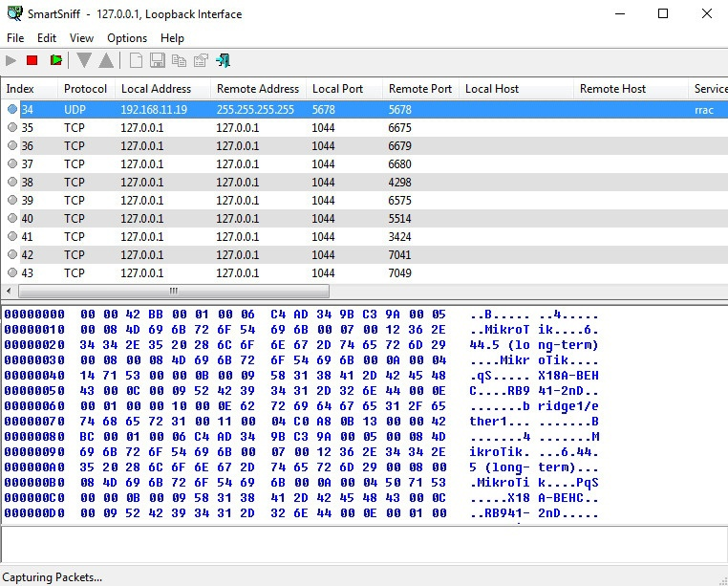Image resolution: width=728 pixels, height=586 pixels.
Task: Click the copy toolbar icon
Action: (x=179, y=60)
